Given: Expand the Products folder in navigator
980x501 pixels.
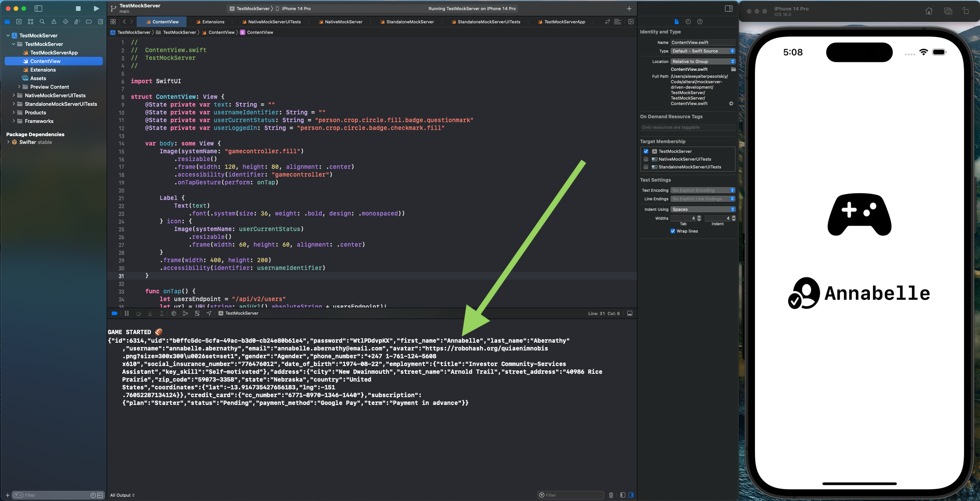Looking at the screenshot, I should [x=14, y=112].
